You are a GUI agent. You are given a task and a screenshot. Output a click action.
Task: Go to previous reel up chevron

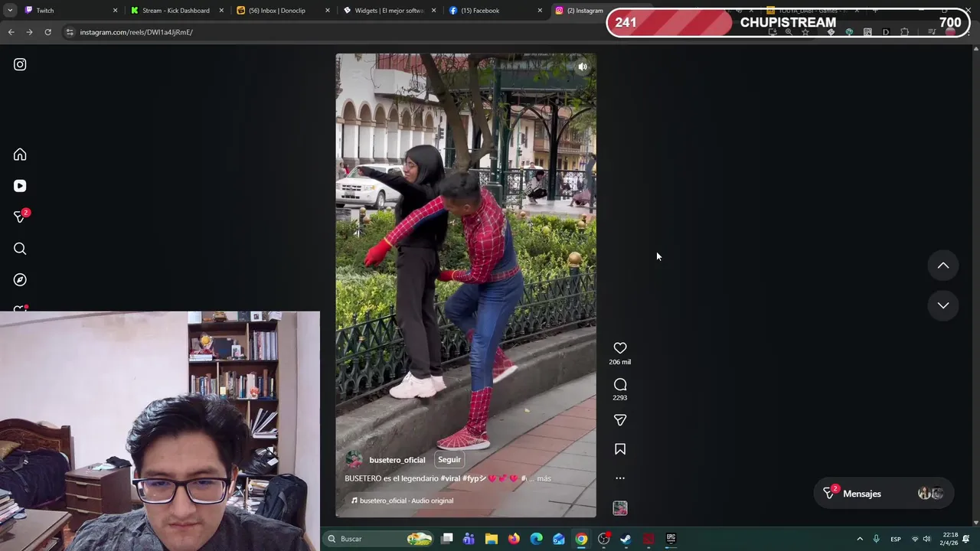point(943,266)
